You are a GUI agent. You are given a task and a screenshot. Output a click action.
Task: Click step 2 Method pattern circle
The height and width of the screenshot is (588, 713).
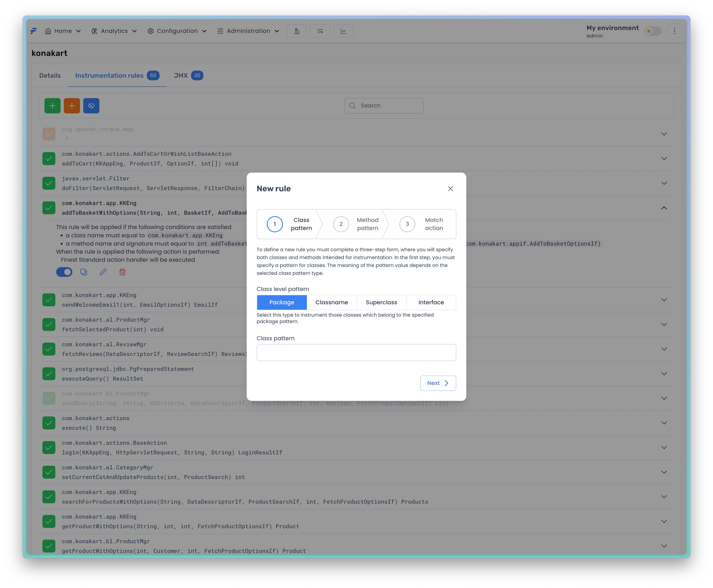[x=341, y=224]
